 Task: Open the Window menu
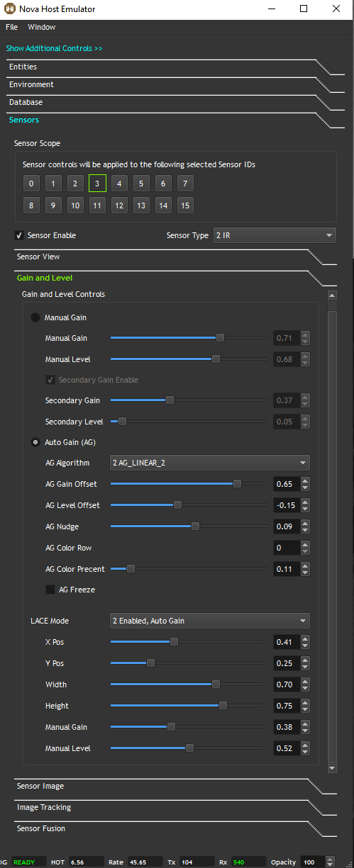[41, 27]
